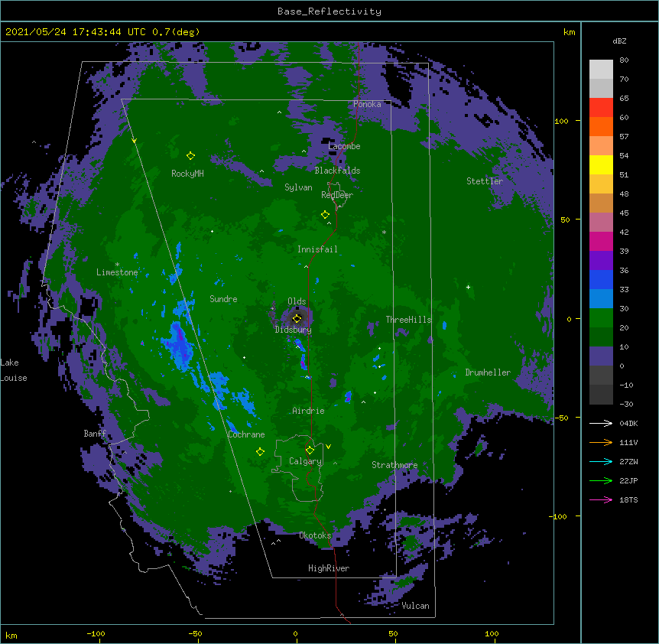Click the Calgary city label

(x=306, y=461)
